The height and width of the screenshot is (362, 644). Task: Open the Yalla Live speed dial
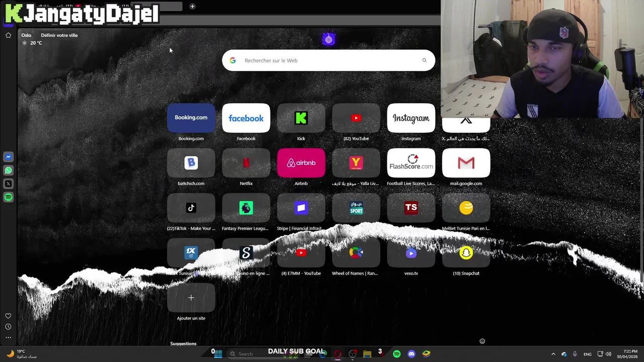pyautogui.click(x=356, y=163)
